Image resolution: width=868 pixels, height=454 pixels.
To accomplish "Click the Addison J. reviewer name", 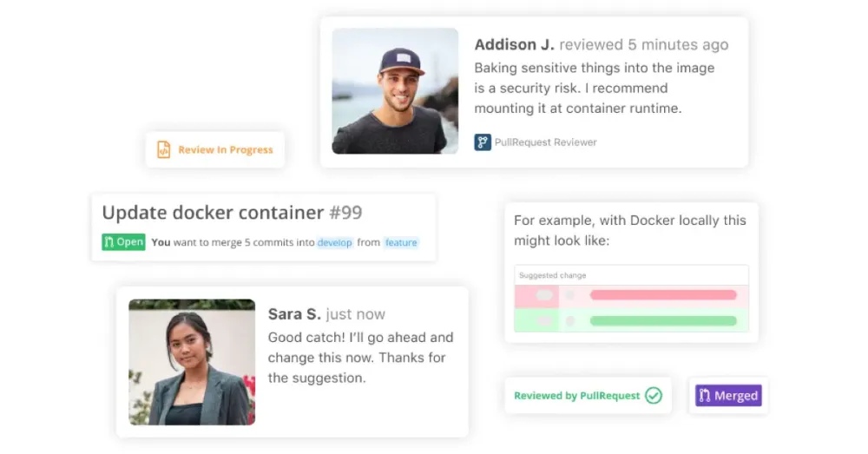I will point(514,44).
